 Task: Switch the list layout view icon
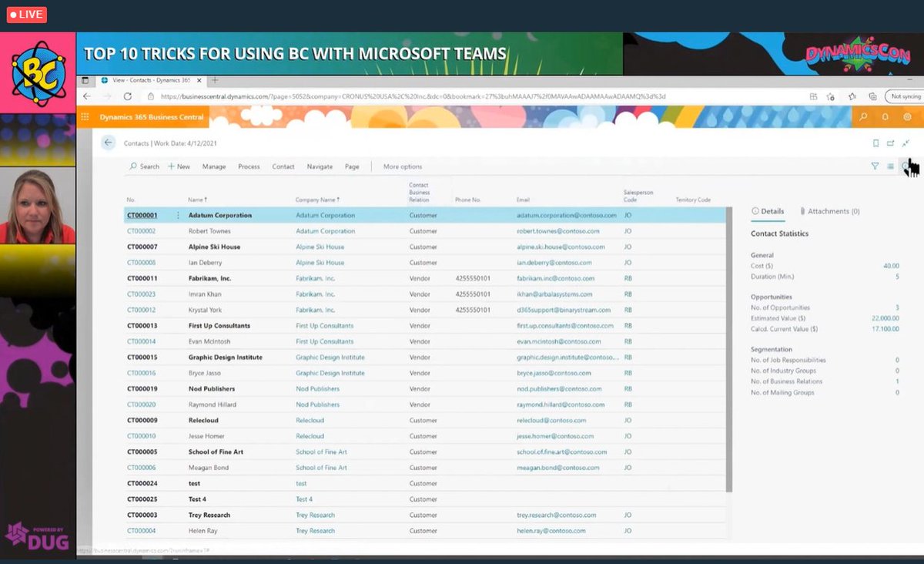click(x=890, y=166)
